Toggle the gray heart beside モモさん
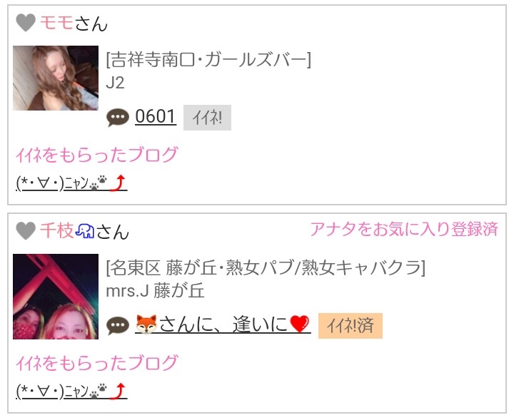 (x=26, y=23)
